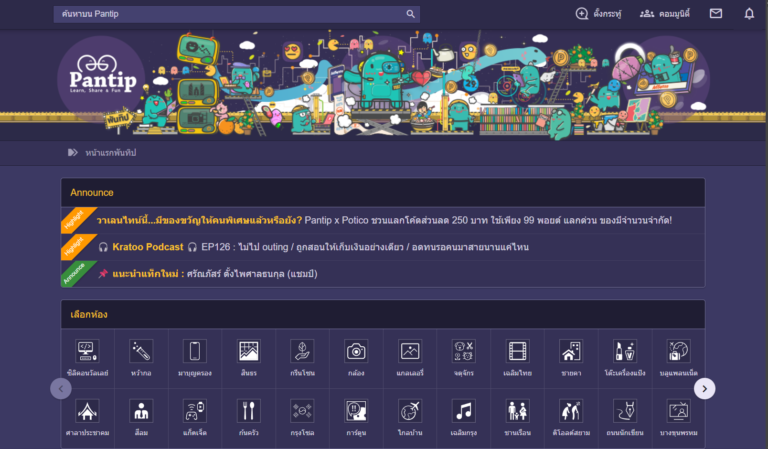Viewport: 768px width, 449px height.
Task: Select the กรีนโซน plant-in-hand room icon
Action: click(x=302, y=352)
